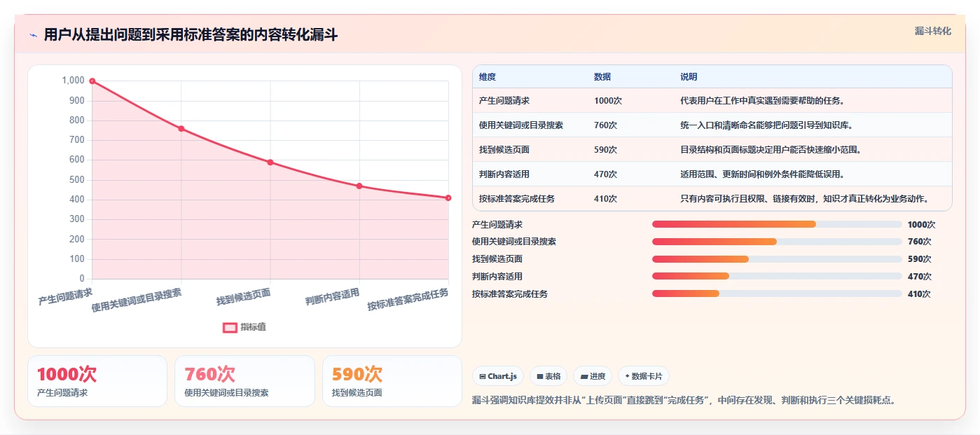Click description 代表用户在工作中真实遇到需要帮助的任务
Screen dimensions: 980x435
[x=763, y=101]
